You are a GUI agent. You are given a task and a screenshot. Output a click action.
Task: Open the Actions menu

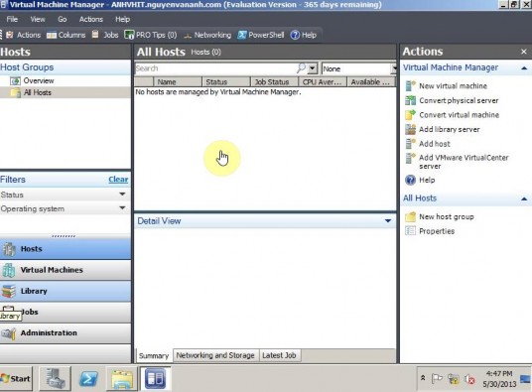[x=91, y=19]
